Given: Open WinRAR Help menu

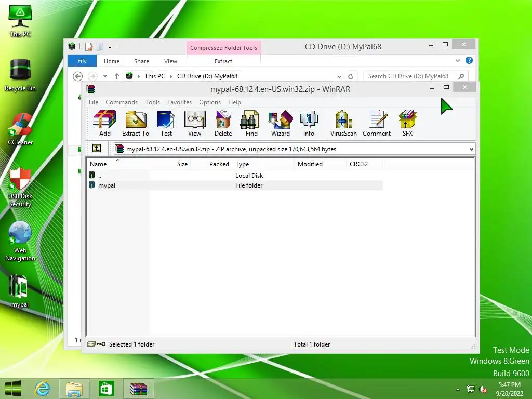Looking at the screenshot, I should pyautogui.click(x=234, y=102).
